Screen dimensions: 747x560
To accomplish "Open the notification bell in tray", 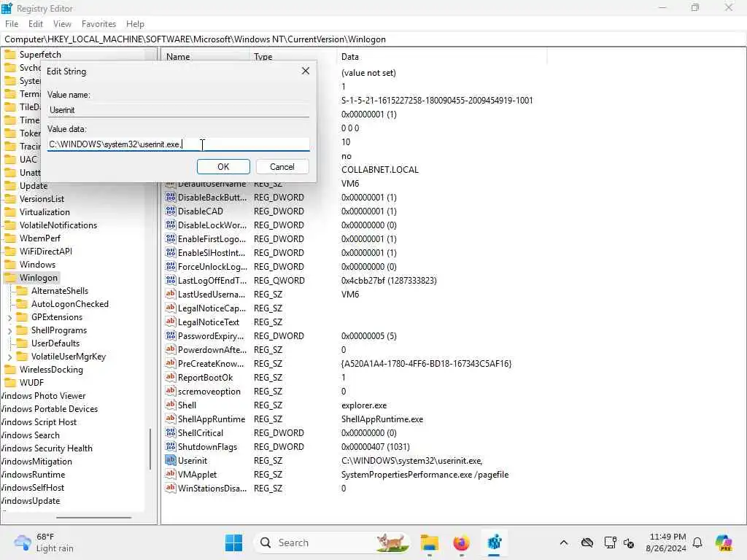I will click(697, 542).
